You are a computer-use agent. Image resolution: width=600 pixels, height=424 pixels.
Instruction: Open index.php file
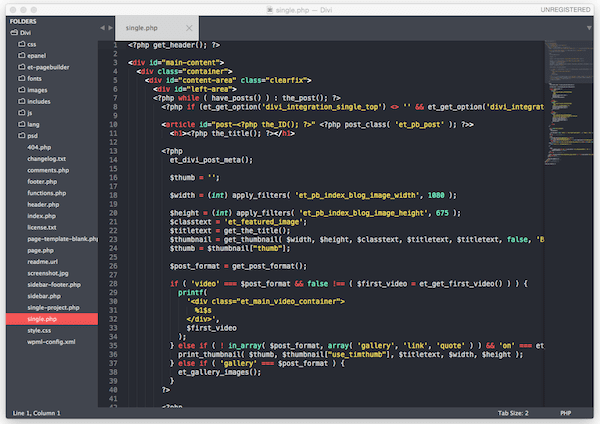pos(41,216)
